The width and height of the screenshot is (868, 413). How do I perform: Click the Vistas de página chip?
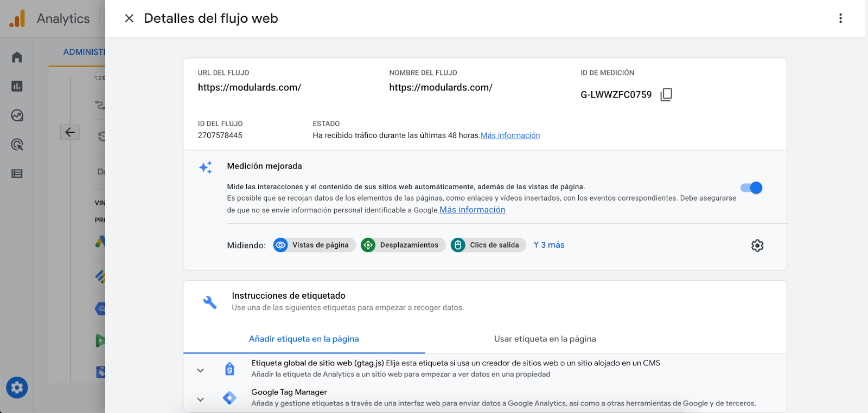(x=315, y=245)
